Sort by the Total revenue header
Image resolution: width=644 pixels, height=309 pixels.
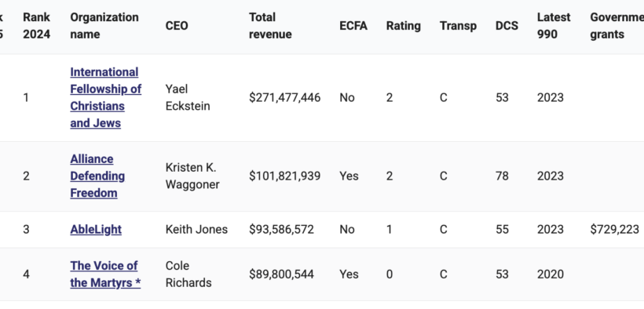(x=270, y=26)
